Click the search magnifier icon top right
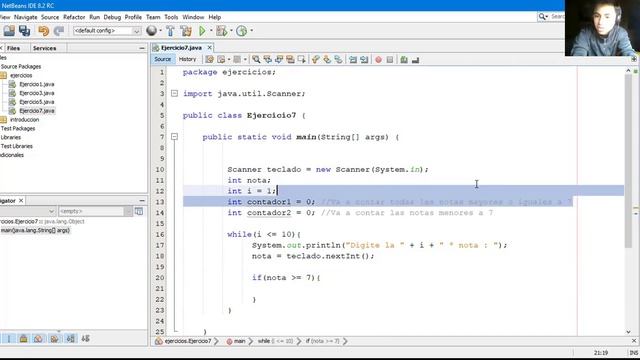This screenshot has height=360, width=640. (542, 16)
